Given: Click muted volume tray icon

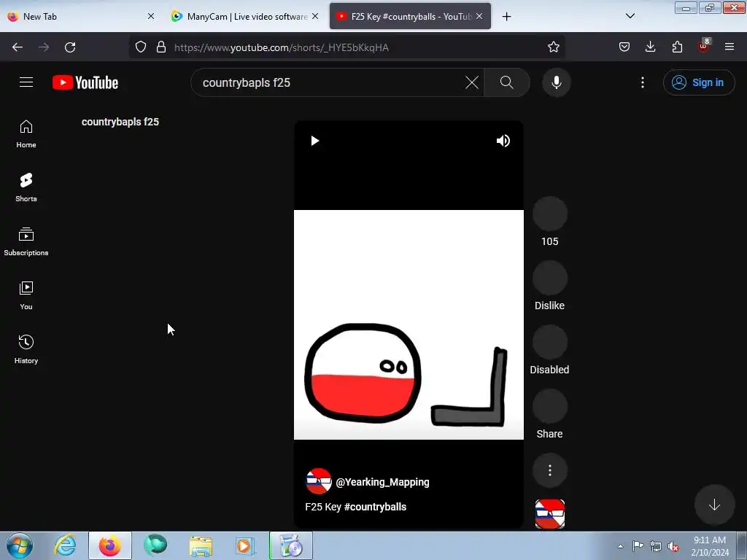Looking at the screenshot, I should (x=673, y=546).
